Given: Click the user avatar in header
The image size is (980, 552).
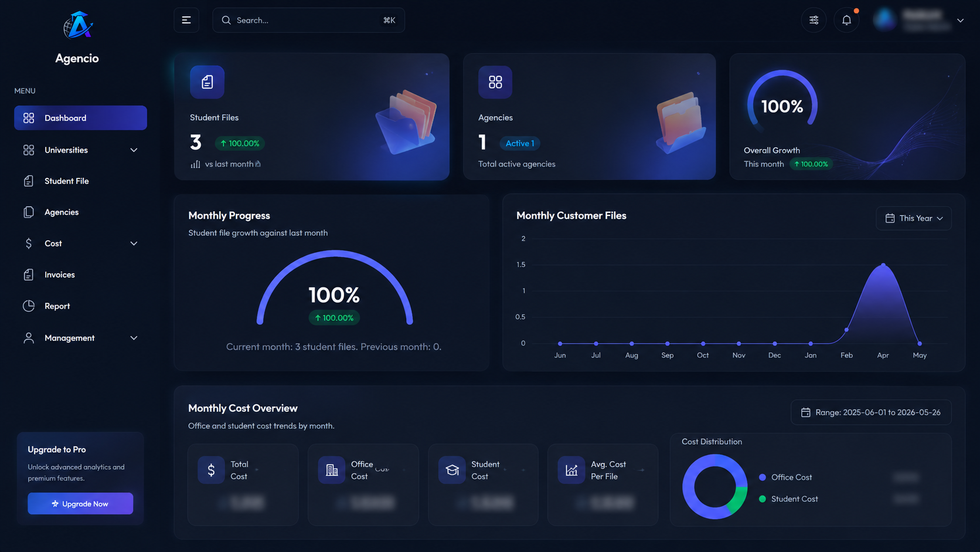Looking at the screenshot, I should tap(884, 20).
